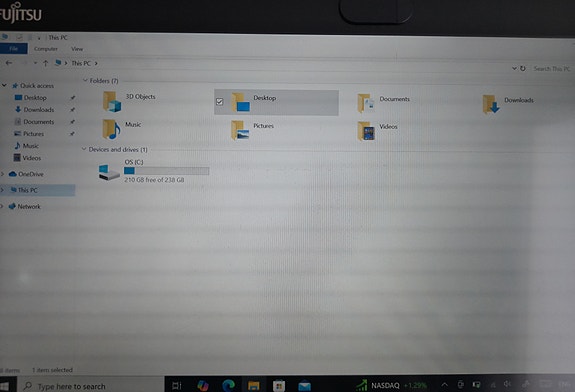Select Desktop under Quick access
Viewport: 575px width, 392px height.
35,98
